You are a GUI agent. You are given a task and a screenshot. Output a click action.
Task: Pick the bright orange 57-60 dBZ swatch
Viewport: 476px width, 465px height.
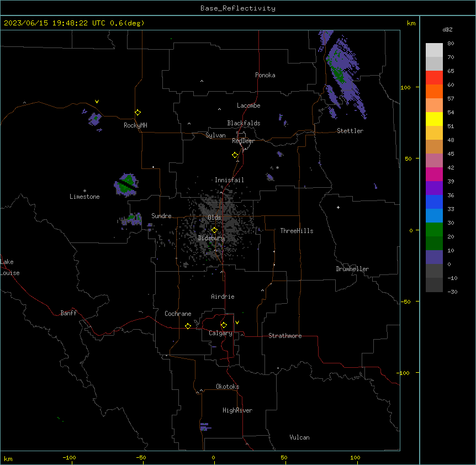434,91
